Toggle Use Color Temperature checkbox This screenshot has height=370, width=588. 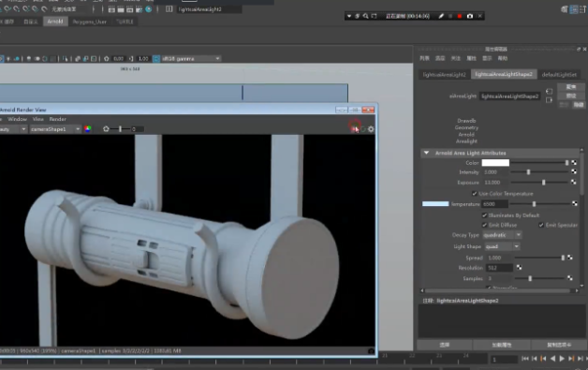click(475, 194)
